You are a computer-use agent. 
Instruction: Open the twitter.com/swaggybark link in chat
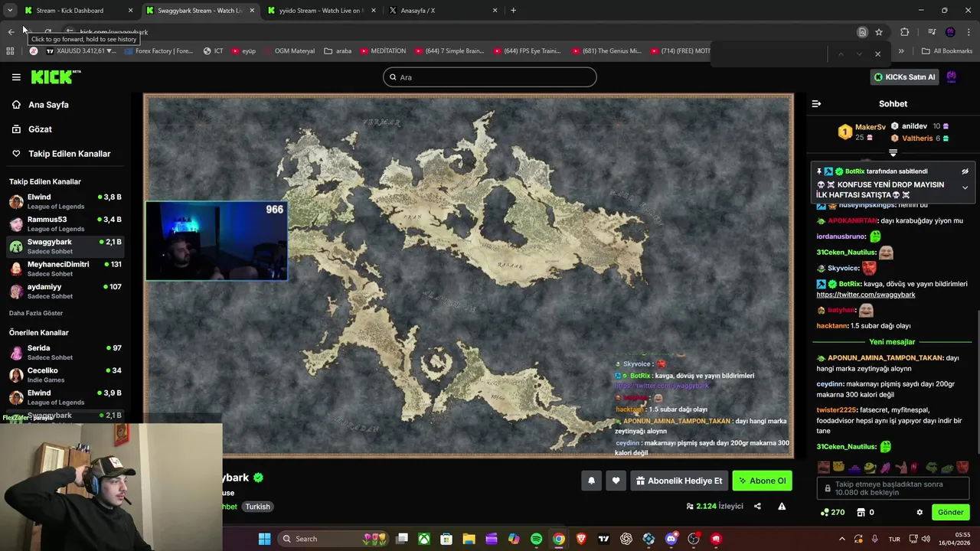tap(865, 295)
